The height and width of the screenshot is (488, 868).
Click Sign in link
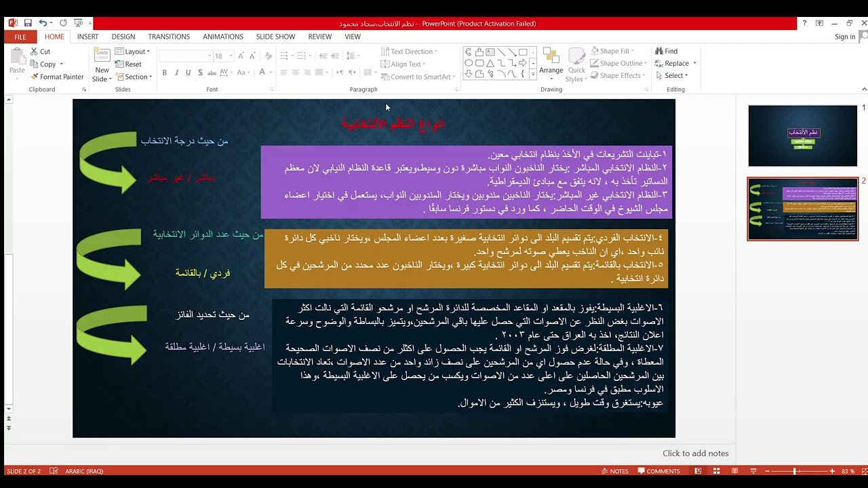click(x=845, y=37)
